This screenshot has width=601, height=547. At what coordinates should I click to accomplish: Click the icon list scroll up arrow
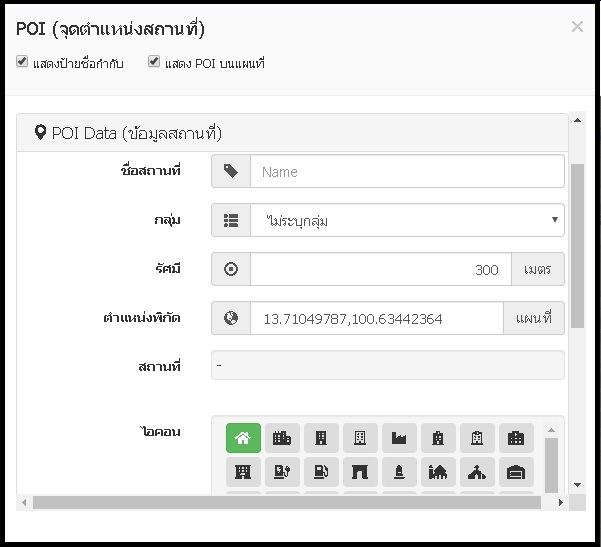tap(551, 430)
